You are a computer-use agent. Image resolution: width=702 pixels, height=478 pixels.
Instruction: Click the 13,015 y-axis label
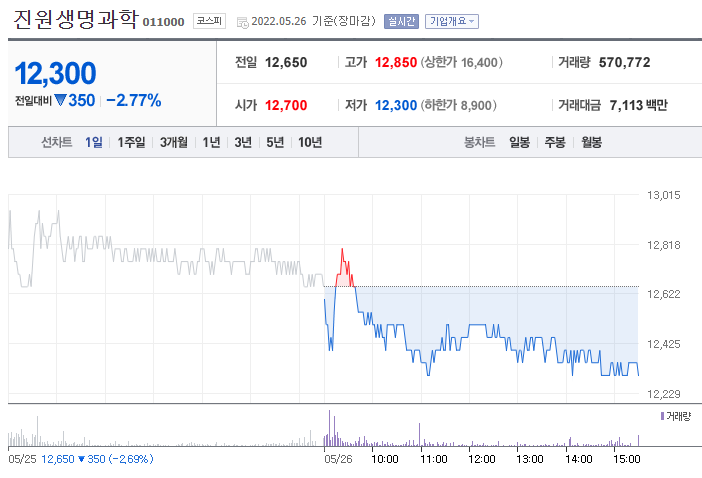[663, 195]
